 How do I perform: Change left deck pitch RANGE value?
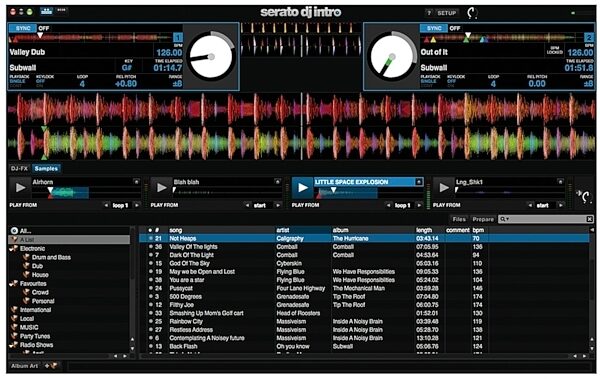pos(177,84)
